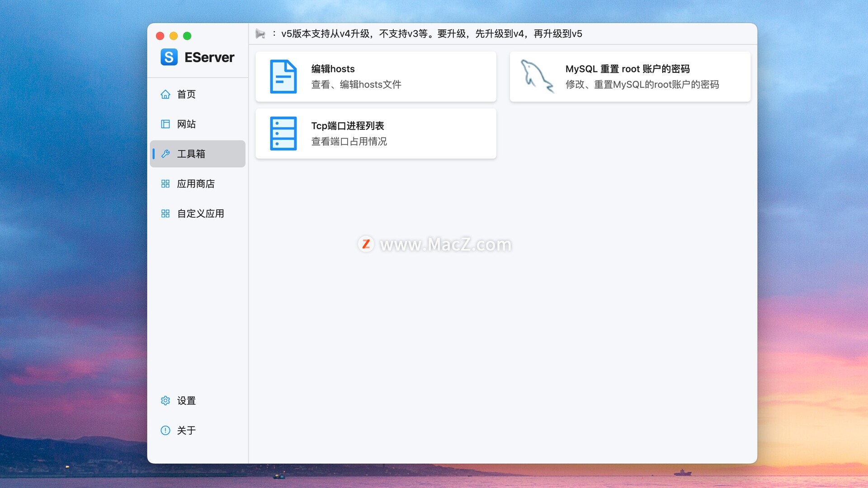868x488 pixels.
Task: Click the gear icon for 设置
Action: tap(165, 400)
